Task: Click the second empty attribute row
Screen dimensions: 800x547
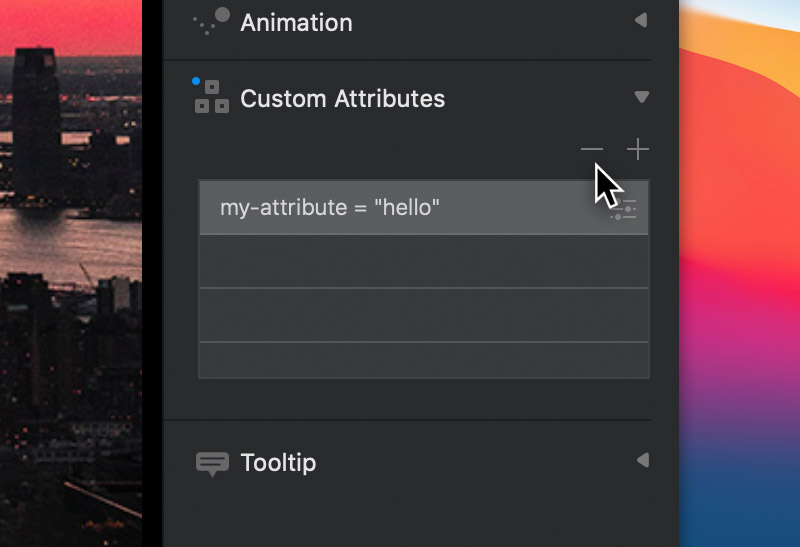Action: [424, 315]
